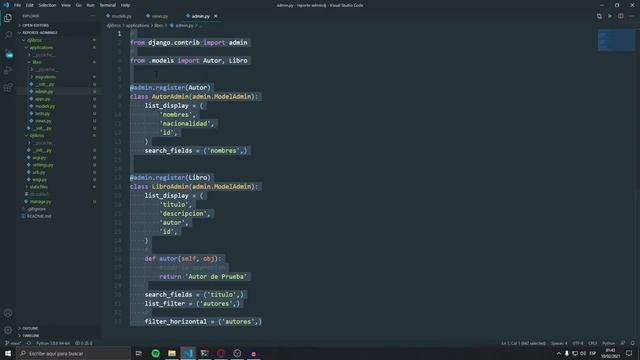Viewport: 640px width, 360px height.
Task: Open the File menu
Action: (17, 5)
